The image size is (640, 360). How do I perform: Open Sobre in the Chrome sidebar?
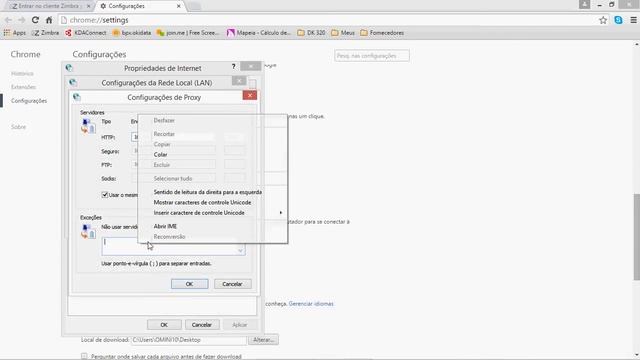point(18,127)
